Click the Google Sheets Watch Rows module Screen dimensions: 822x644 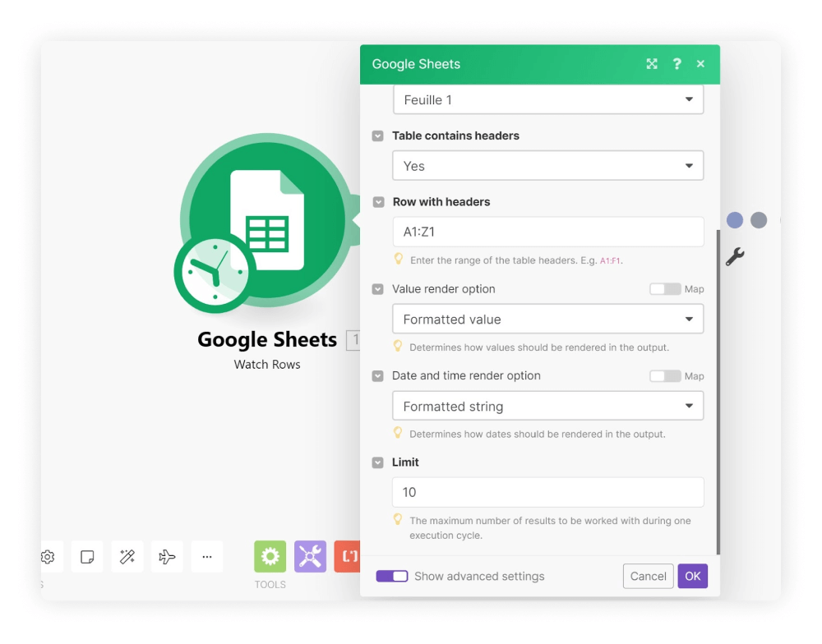267,220
